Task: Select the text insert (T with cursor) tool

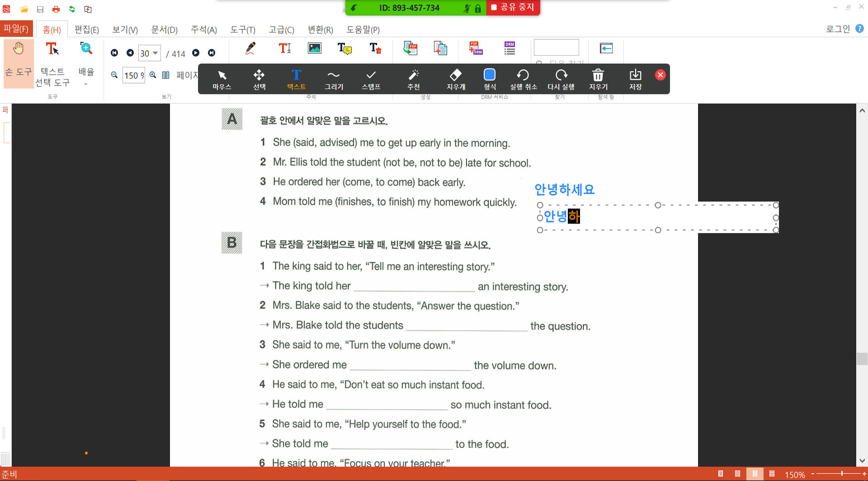Action: (x=284, y=48)
